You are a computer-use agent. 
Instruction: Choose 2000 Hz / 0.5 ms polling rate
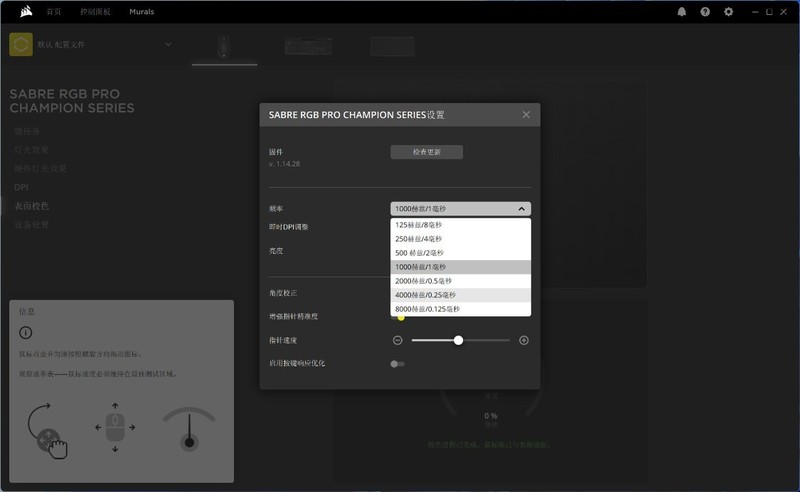461,281
